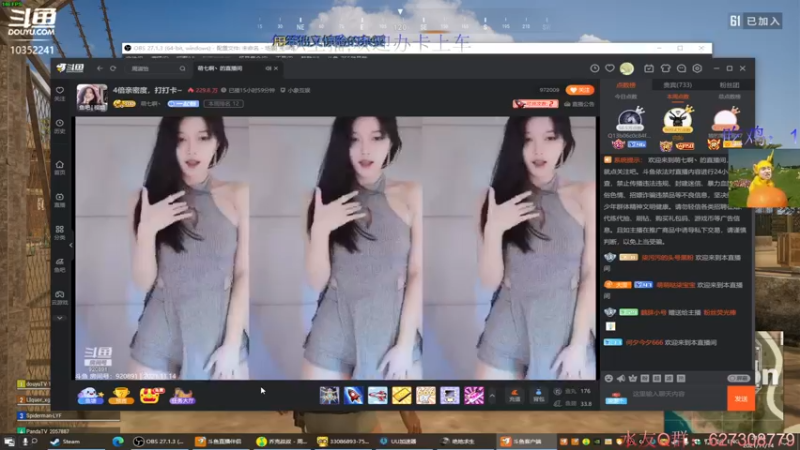Open the streamer avatar thumbnail
The width and height of the screenshot is (800, 450).
[92, 97]
